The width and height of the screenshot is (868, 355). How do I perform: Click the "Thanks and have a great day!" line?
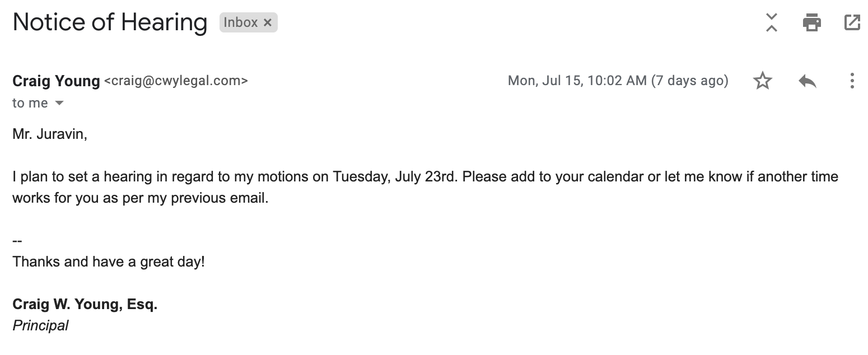coord(109,261)
